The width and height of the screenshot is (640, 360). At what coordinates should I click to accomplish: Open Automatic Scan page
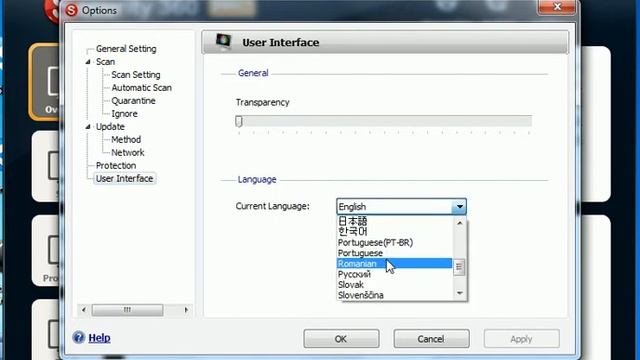click(141, 88)
